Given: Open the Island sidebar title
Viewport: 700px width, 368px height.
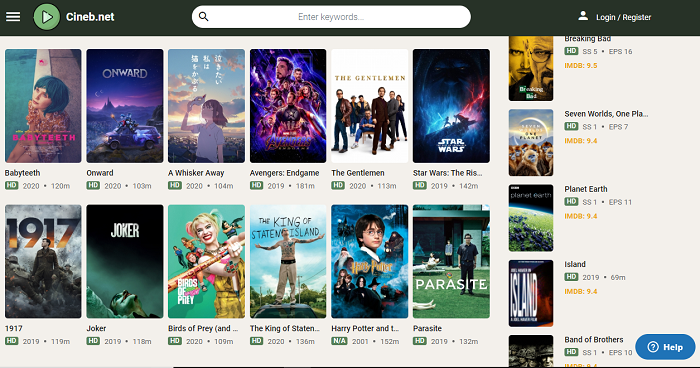Looking at the screenshot, I should [x=575, y=264].
